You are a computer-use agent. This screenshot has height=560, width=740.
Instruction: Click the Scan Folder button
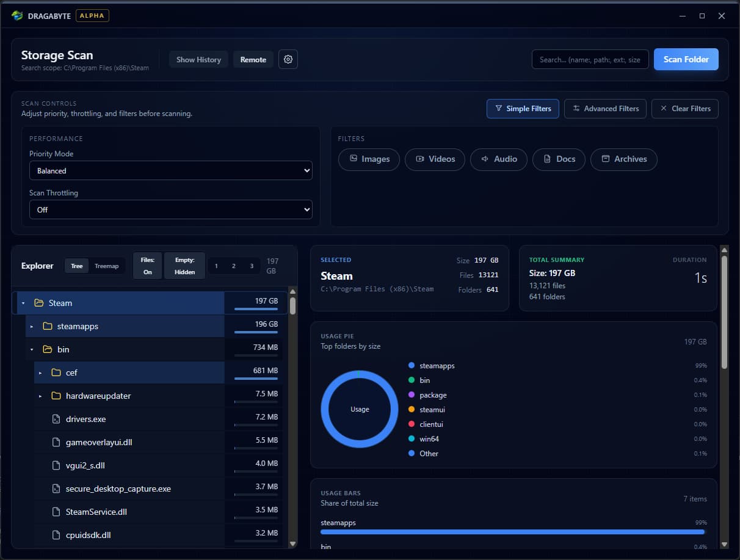(686, 59)
